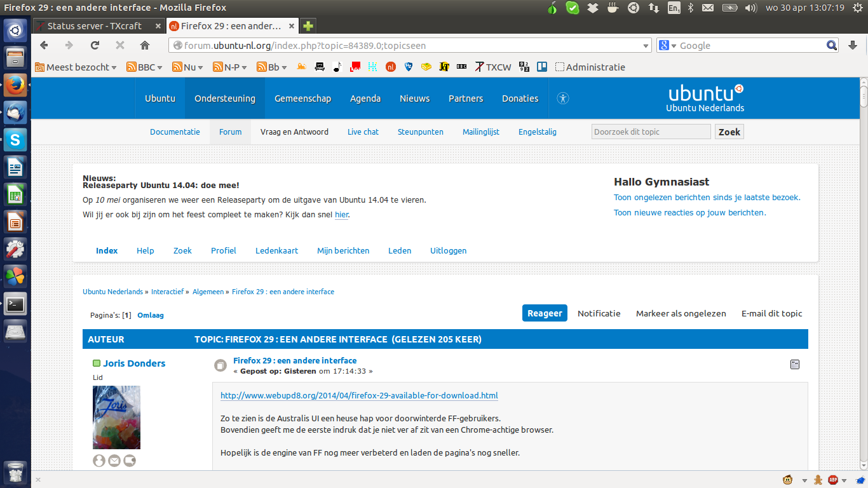
Task: Open the Trash in launcher
Action: coord(15,473)
